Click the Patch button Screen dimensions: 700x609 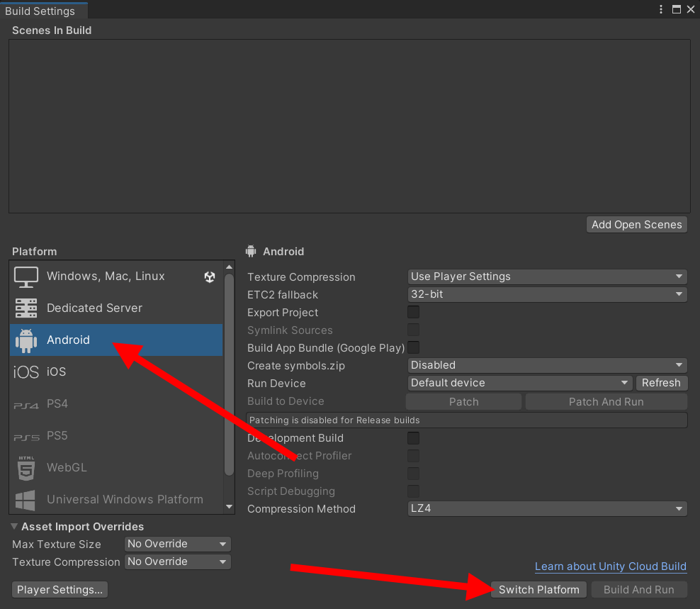463,402
